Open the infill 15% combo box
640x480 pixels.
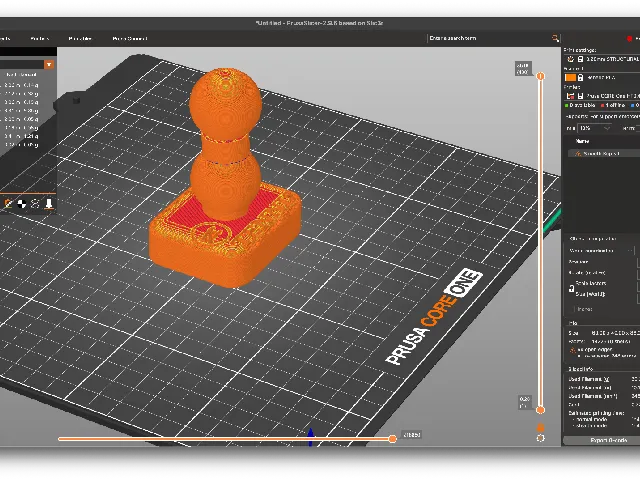595,128
